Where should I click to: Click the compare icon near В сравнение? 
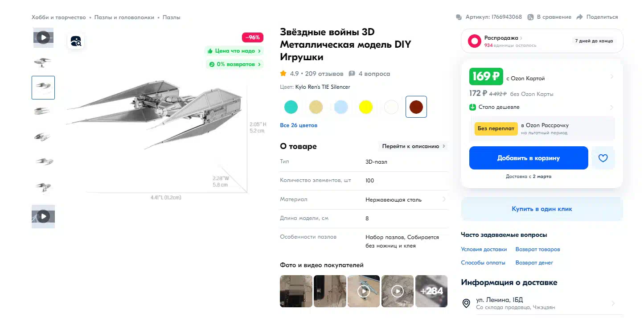pyautogui.click(x=530, y=17)
